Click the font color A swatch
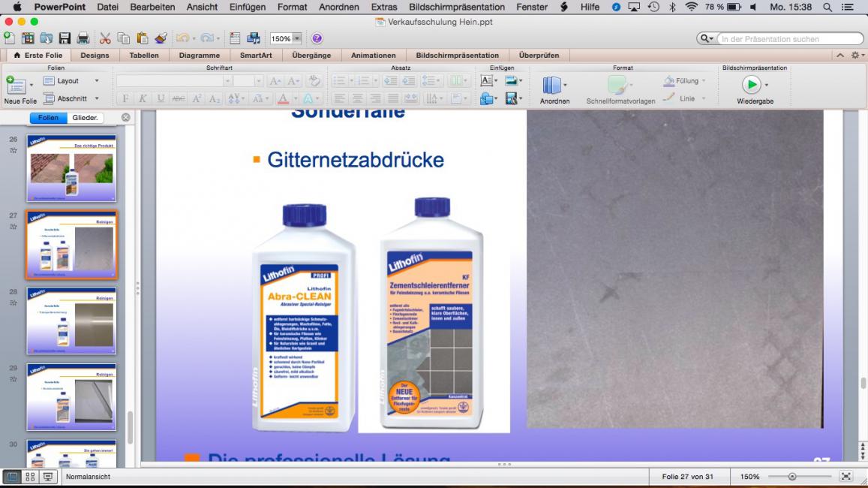The height and width of the screenshot is (488, 868). (283, 98)
